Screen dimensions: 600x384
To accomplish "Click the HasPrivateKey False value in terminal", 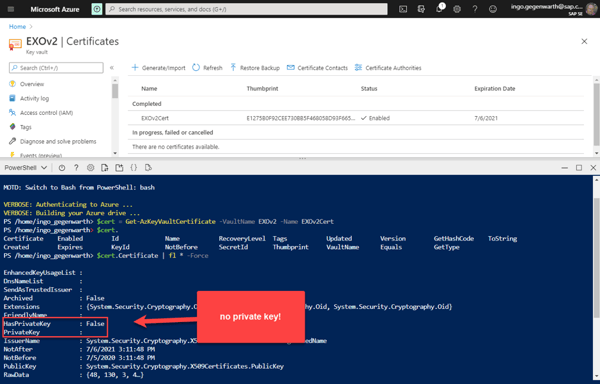I will (x=95, y=324).
